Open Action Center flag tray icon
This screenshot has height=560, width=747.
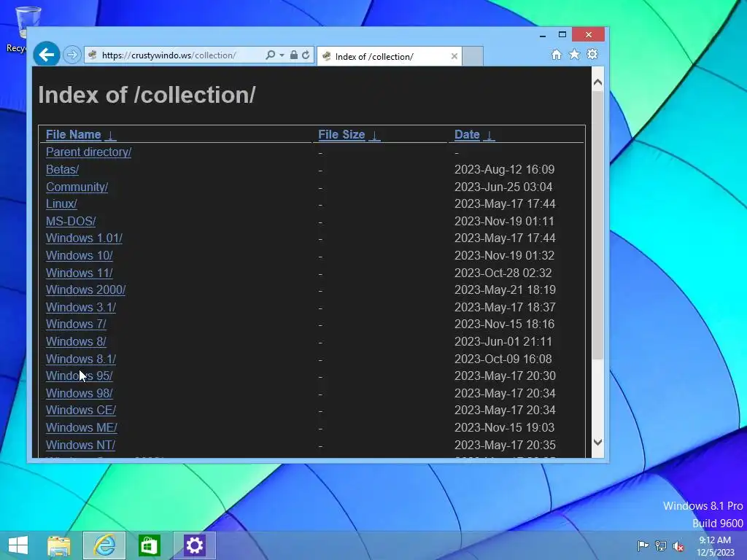(x=643, y=545)
